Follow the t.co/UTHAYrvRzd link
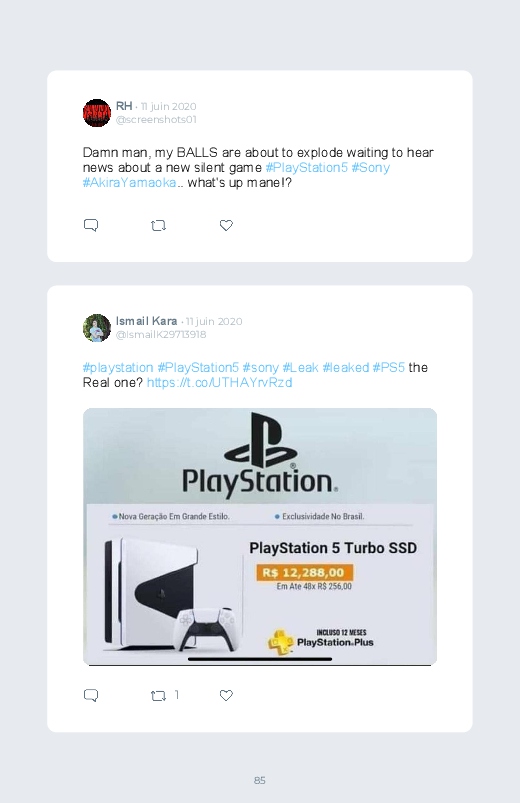Screen dimensions: 520x803 pyautogui.click(x=219, y=383)
